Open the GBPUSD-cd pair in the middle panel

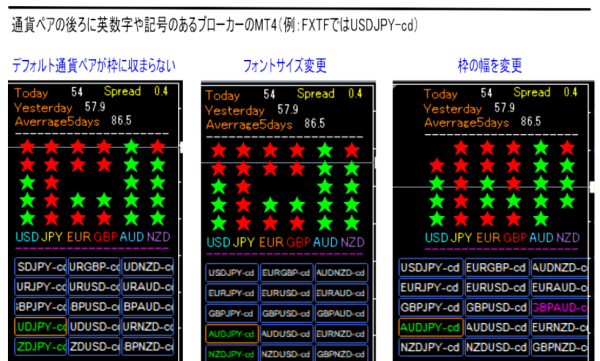286,314
